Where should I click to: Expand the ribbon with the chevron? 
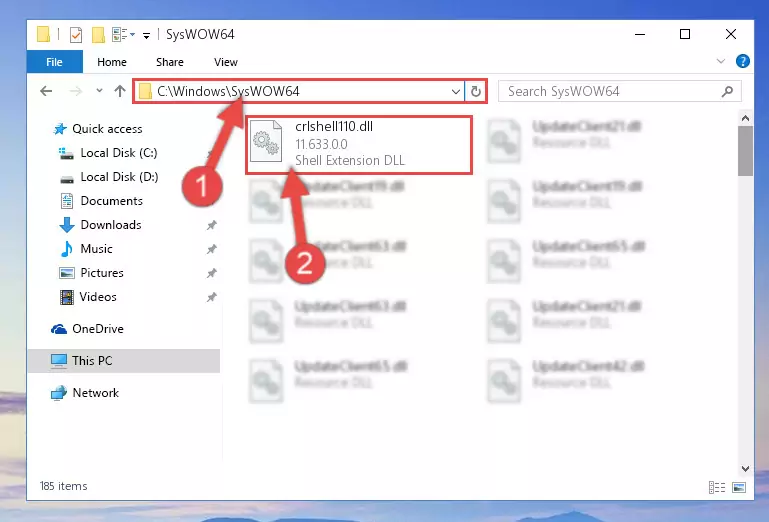coord(720,61)
